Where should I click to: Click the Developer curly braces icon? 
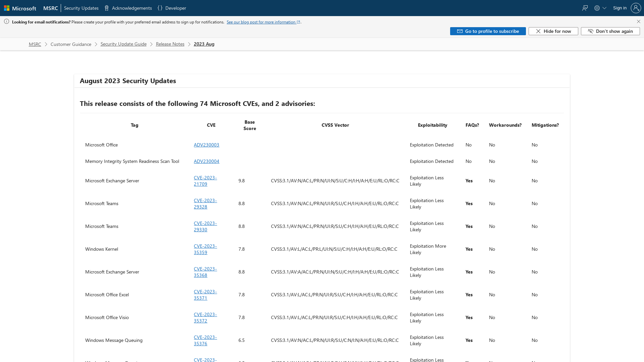point(160,8)
